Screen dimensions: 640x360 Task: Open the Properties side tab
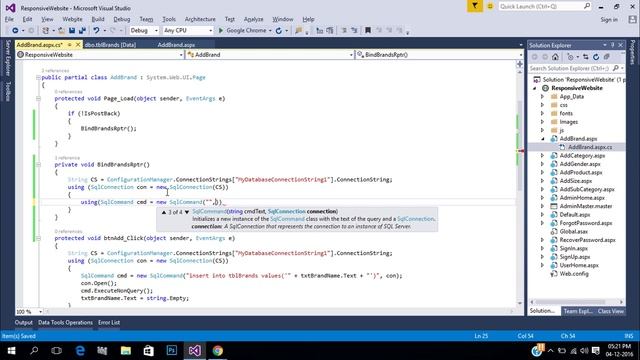pyautogui.click(x=633, y=52)
